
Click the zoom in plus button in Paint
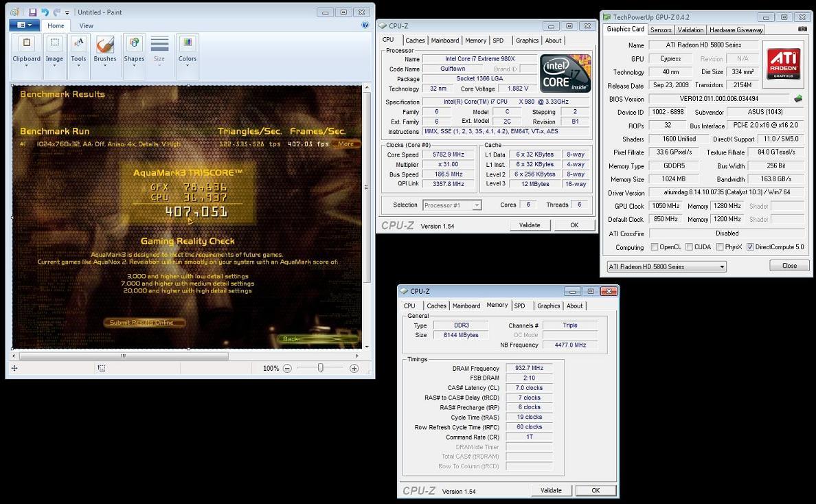(354, 368)
